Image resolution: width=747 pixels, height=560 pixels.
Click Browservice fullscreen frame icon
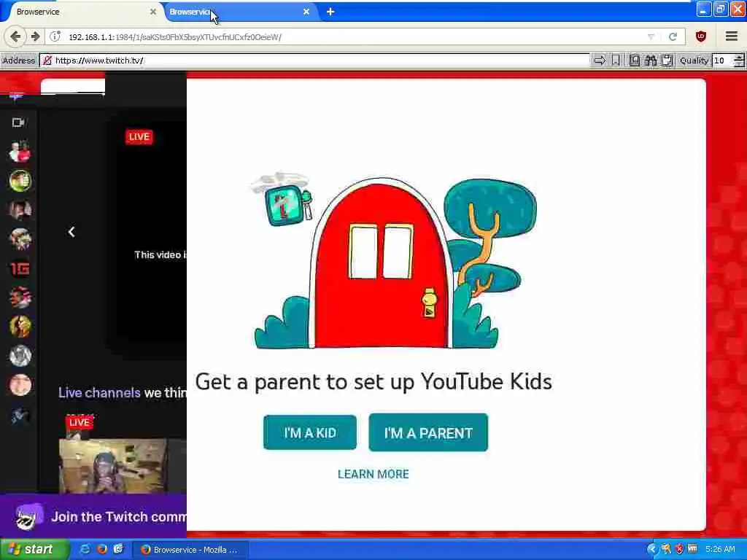[634, 61]
